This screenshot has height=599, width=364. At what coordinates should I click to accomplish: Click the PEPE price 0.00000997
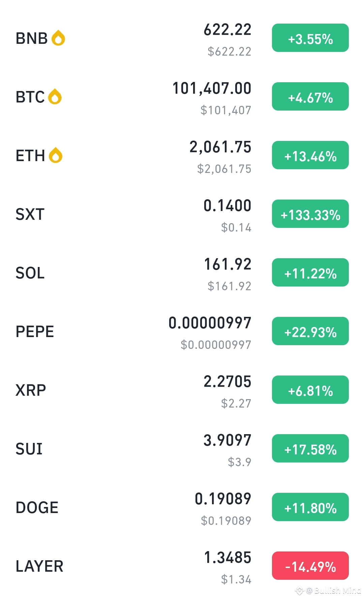click(x=210, y=323)
